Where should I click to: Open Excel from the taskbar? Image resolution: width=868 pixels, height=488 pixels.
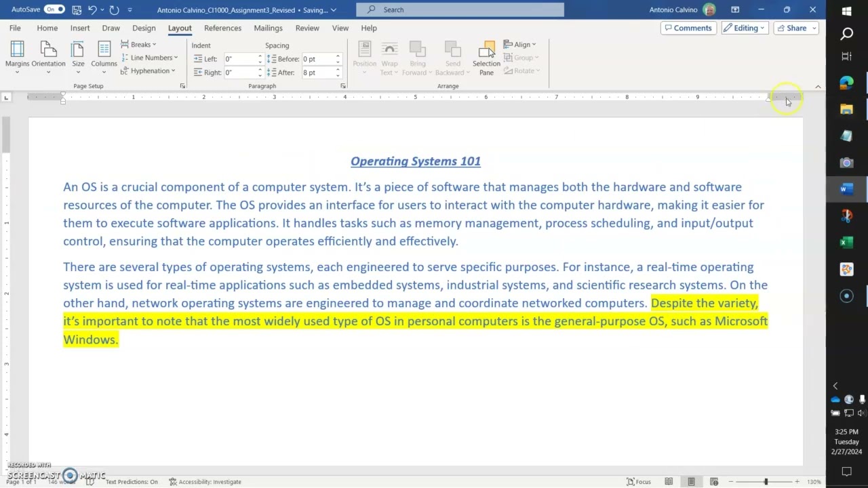[x=846, y=243]
